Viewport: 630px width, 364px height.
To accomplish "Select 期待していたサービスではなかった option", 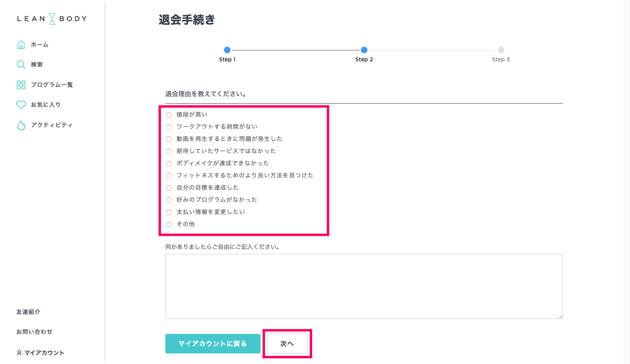I will click(169, 152).
